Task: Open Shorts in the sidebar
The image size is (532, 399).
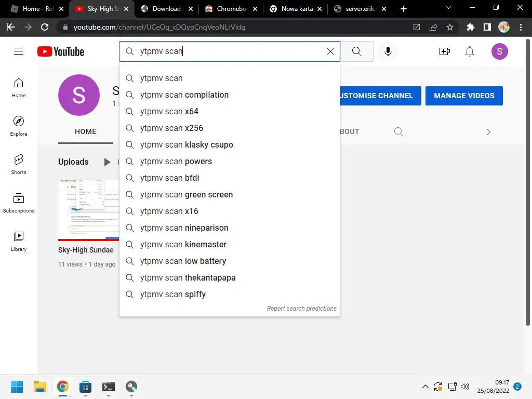Action: coord(19,164)
